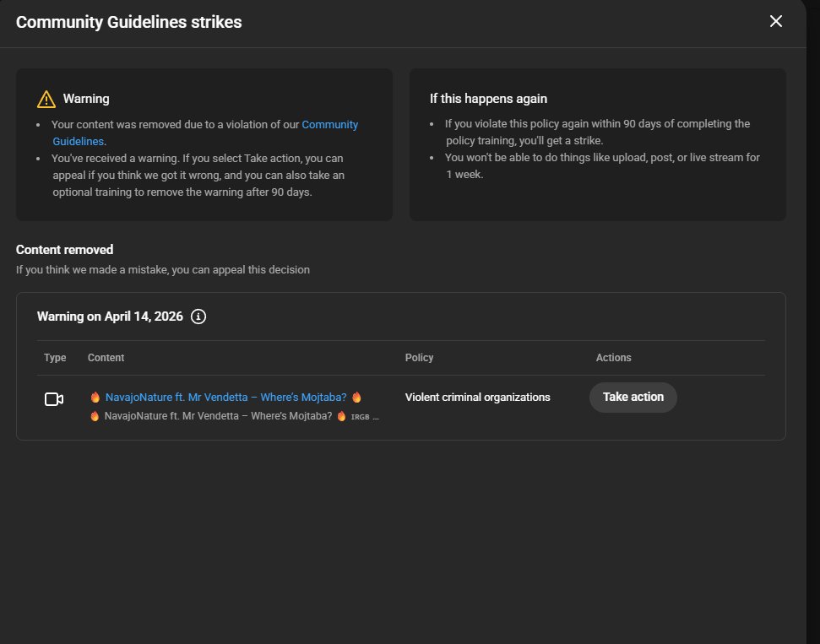Click the Type column header
This screenshot has width=820, height=644.
tap(55, 358)
